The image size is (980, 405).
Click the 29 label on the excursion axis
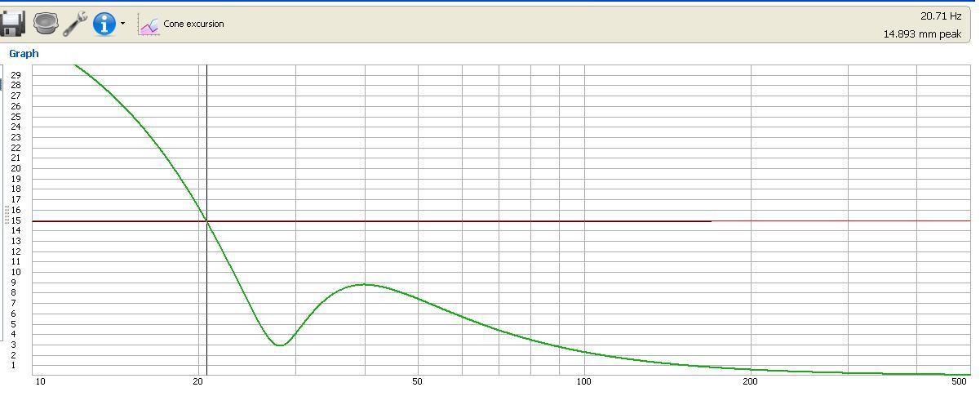point(16,75)
